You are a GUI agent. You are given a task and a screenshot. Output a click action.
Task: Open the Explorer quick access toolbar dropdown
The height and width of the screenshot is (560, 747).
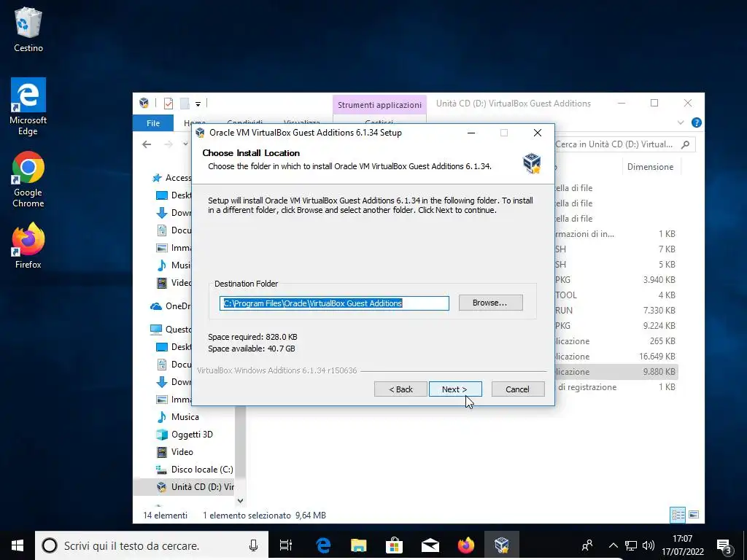(x=198, y=104)
